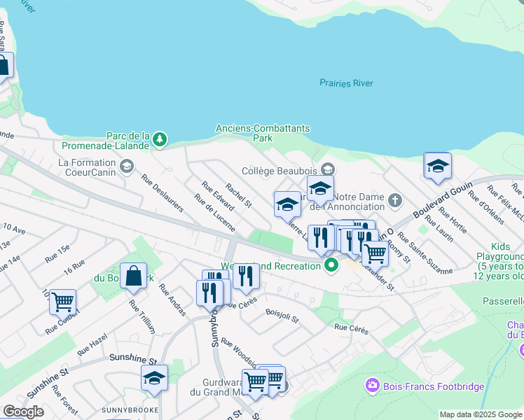524x420 pixels.
Task: Click the Notre Dame de l'Annonciation church icon
Action: 395,201
